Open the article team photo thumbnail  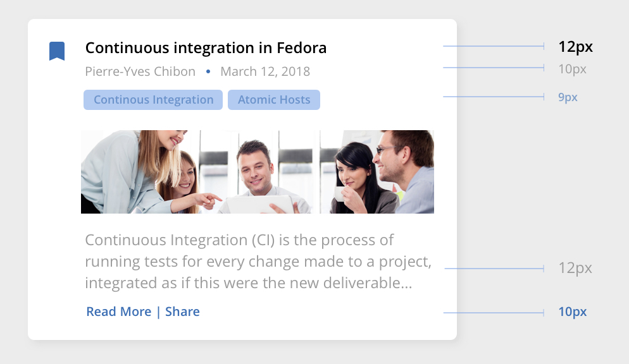258,172
